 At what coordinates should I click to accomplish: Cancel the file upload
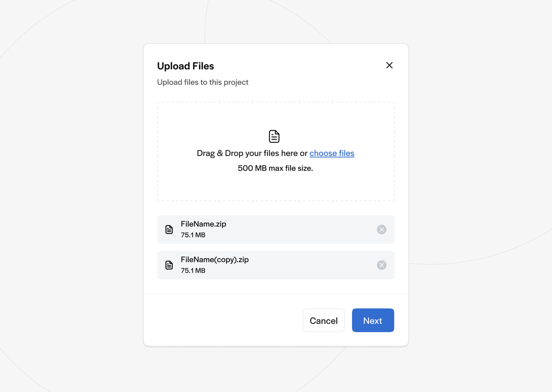tap(324, 320)
